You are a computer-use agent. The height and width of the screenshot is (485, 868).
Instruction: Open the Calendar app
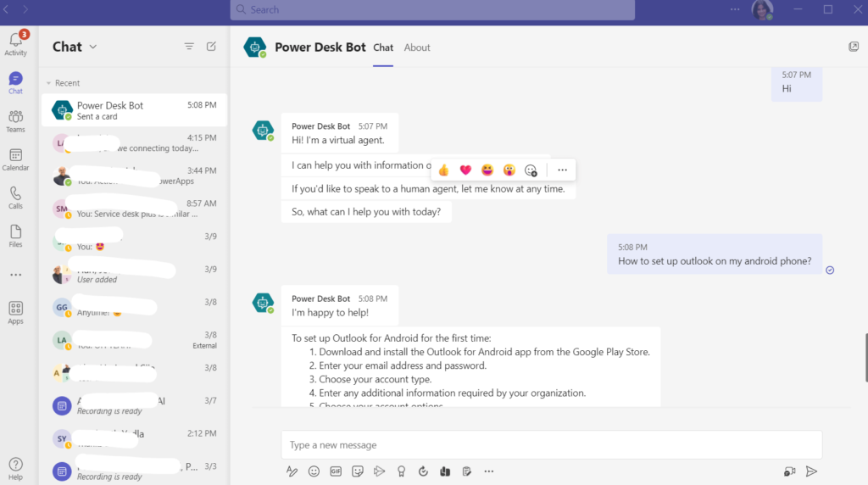tap(15, 159)
